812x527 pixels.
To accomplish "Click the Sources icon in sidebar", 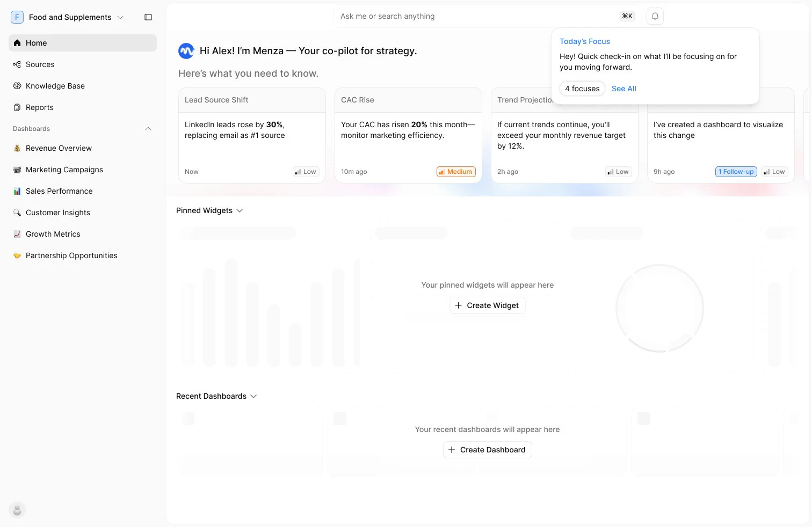I will [x=17, y=64].
